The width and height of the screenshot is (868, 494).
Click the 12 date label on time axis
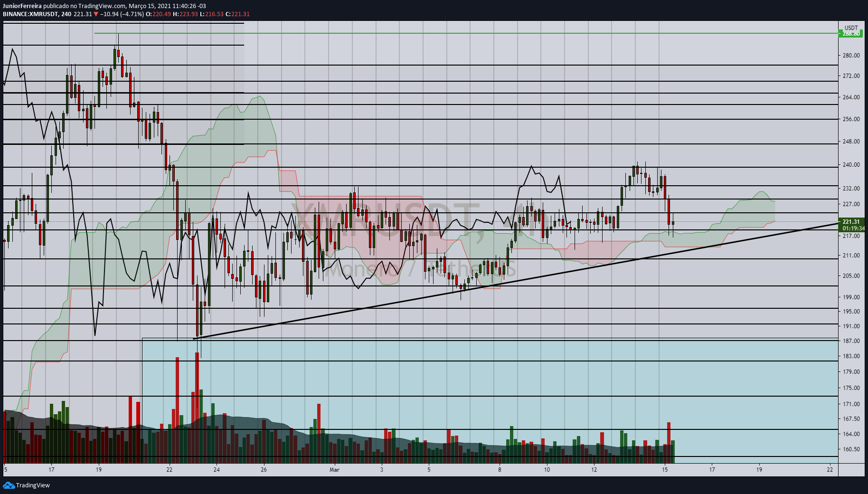[x=594, y=470]
